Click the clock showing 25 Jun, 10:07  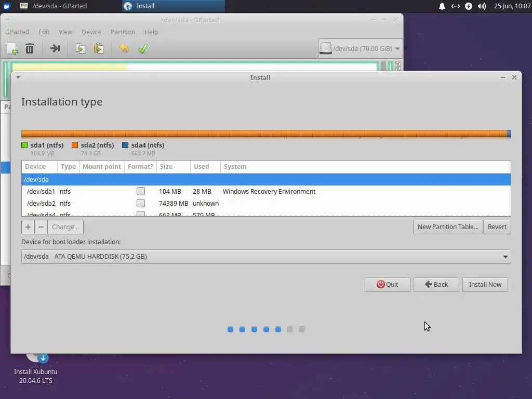[x=512, y=6]
